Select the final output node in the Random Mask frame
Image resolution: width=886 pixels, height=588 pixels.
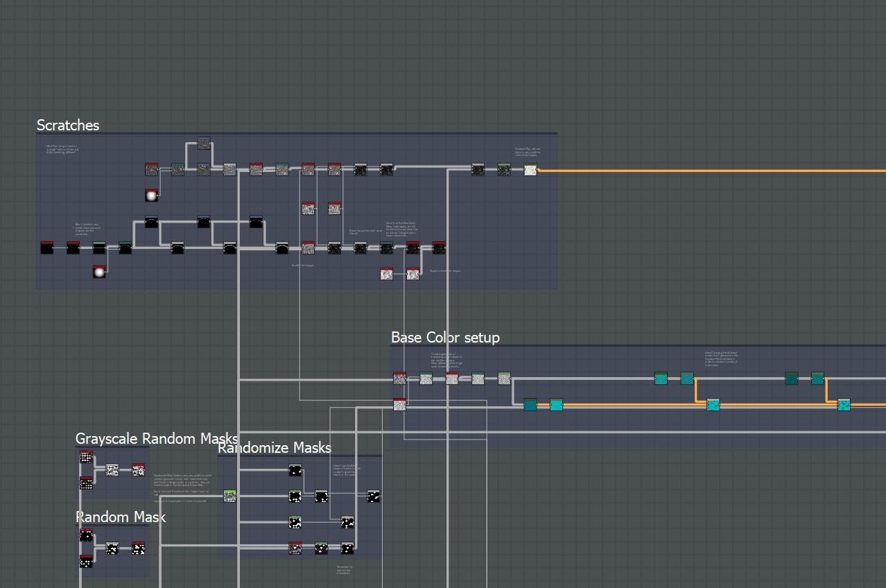pyautogui.click(x=138, y=548)
